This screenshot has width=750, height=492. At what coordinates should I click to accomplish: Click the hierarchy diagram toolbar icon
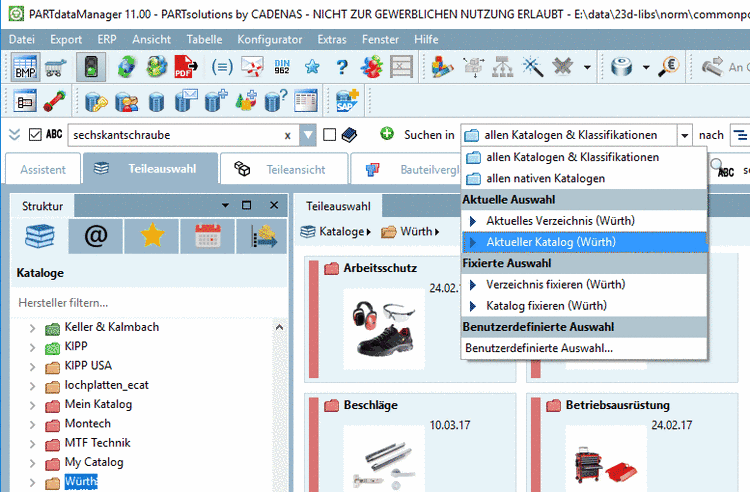tap(502, 67)
